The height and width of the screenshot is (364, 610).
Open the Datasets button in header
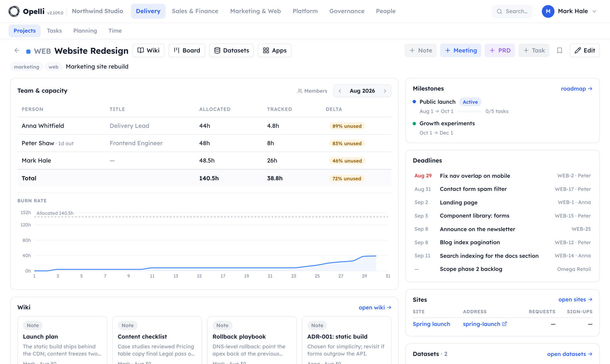tap(231, 50)
